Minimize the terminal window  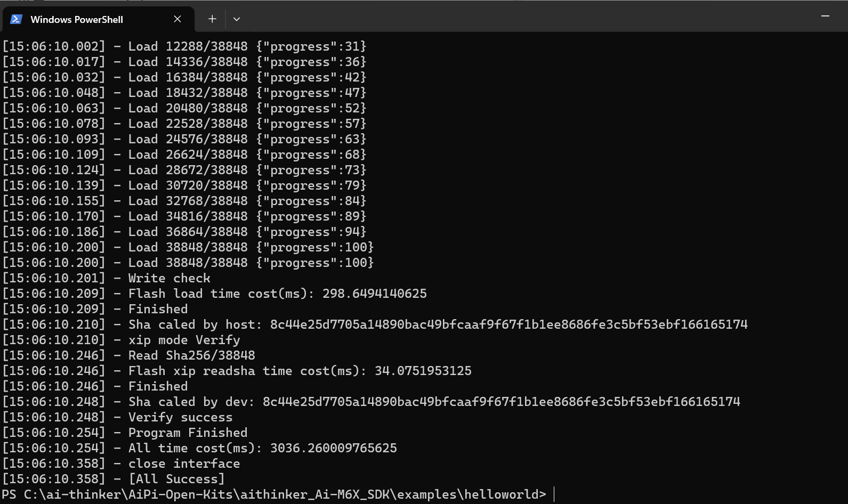coord(825,17)
